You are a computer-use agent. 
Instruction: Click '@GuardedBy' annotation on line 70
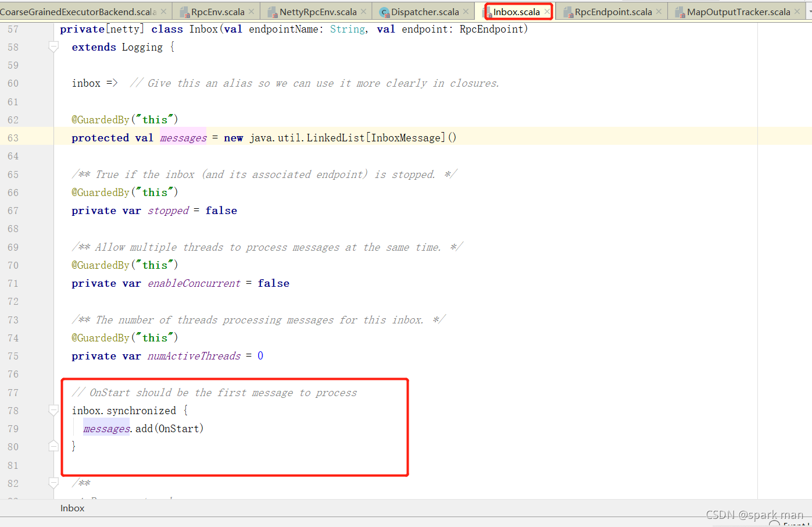tap(101, 265)
